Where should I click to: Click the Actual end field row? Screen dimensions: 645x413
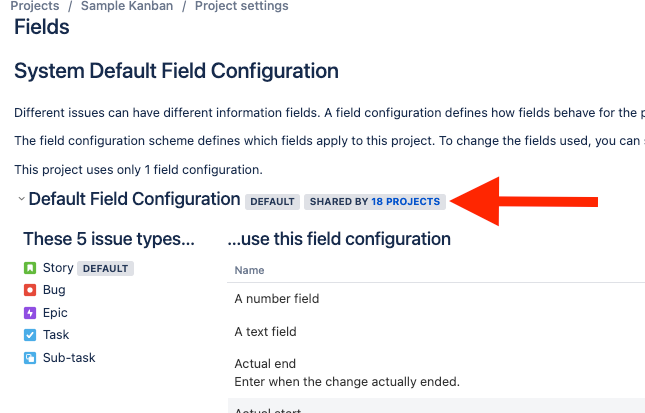[x=436, y=373]
